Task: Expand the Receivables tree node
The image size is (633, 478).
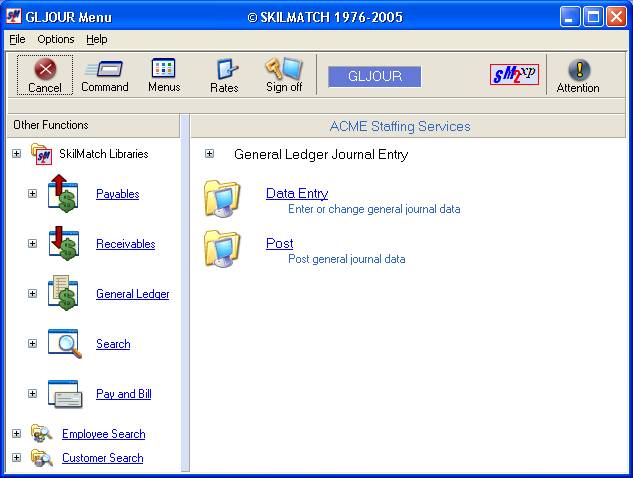Action: [x=33, y=243]
